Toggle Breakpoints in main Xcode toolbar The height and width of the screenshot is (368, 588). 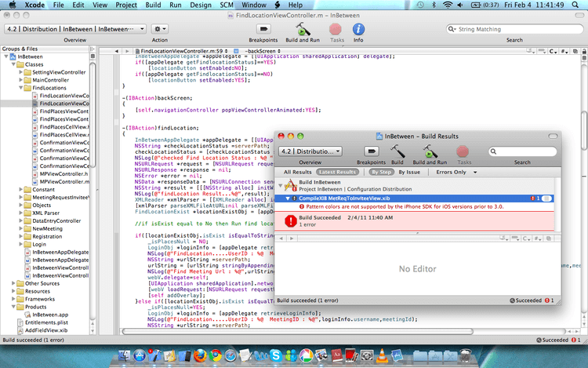click(263, 29)
